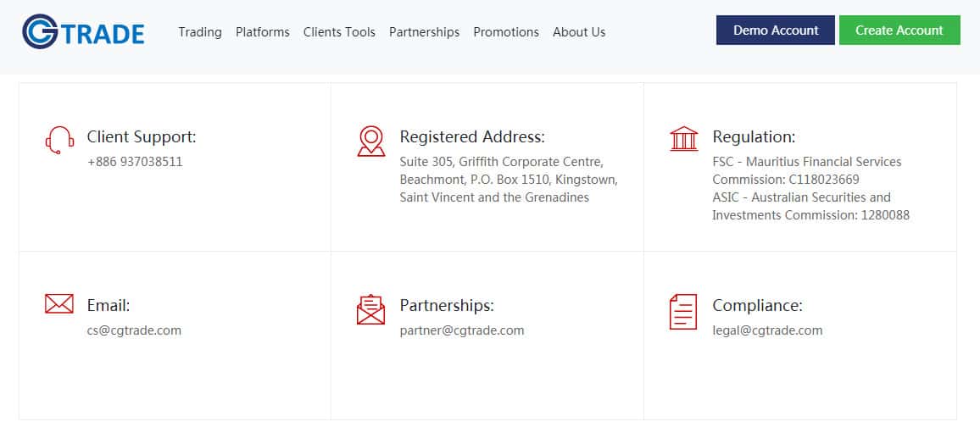The width and height of the screenshot is (980, 433).
Task: Click the legal@cgtrade.com email address
Action: pos(767,330)
